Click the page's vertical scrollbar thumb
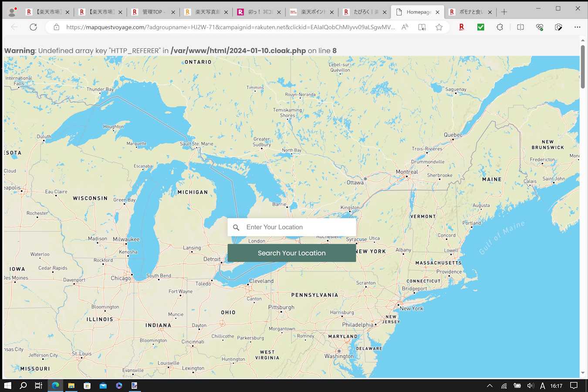 pos(583,66)
